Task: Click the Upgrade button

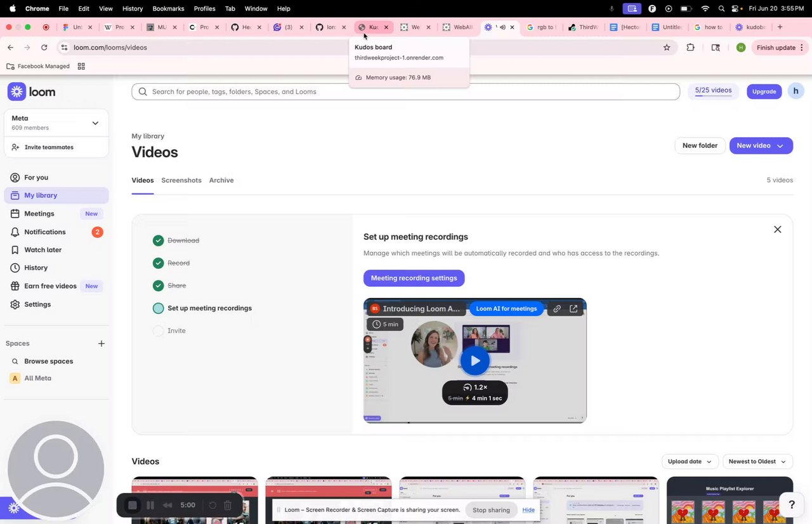Action: [x=764, y=91]
